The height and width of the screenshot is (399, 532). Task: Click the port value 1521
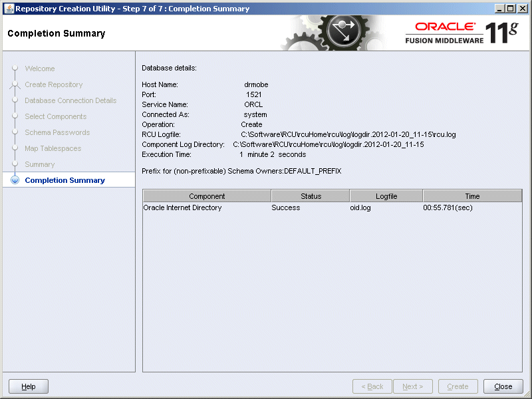click(x=254, y=94)
